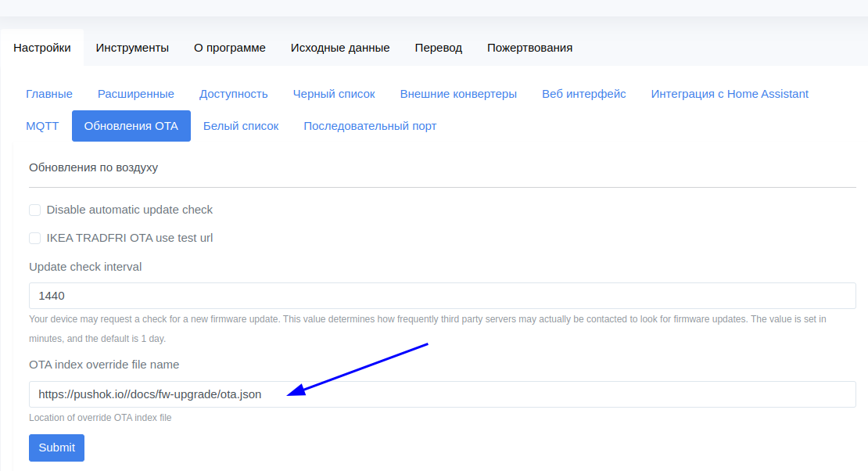
Task: Toggle IKEA TRADFRI OTA use test url
Action: pyautogui.click(x=35, y=239)
